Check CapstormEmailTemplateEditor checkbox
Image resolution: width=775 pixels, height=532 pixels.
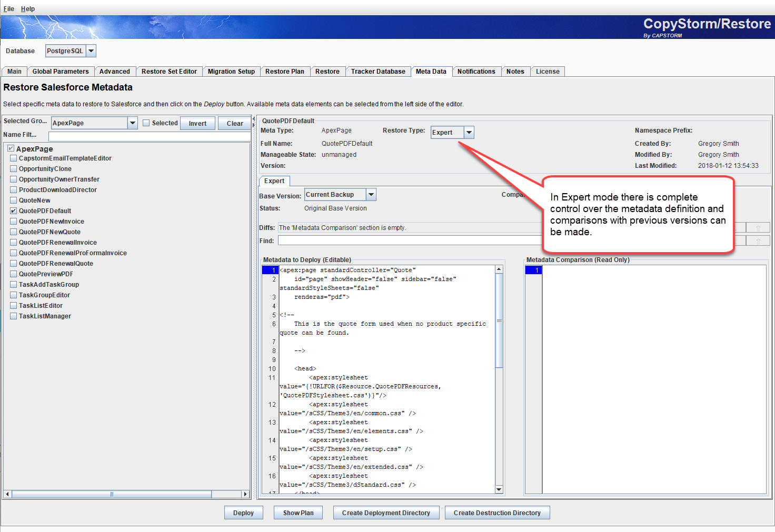tap(14, 158)
